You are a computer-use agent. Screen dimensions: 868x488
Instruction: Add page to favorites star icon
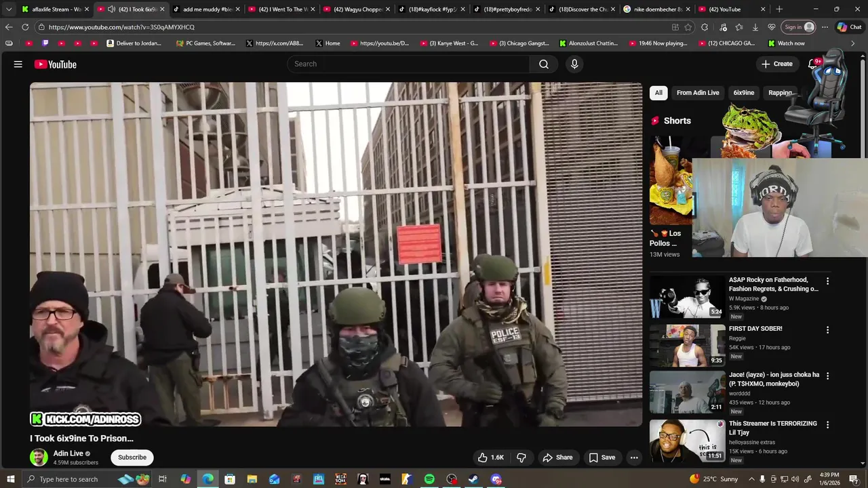pos(688,27)
